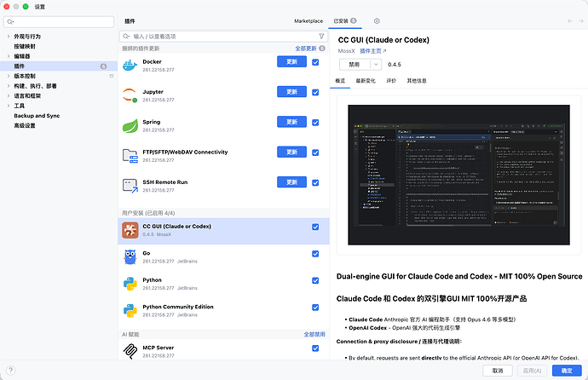The height and width of the screenshot is (380, 588).
Task: Click the FTP/SFTP/WebDAV Connectivity plugin icon
Action: click(x=130, y=156)
